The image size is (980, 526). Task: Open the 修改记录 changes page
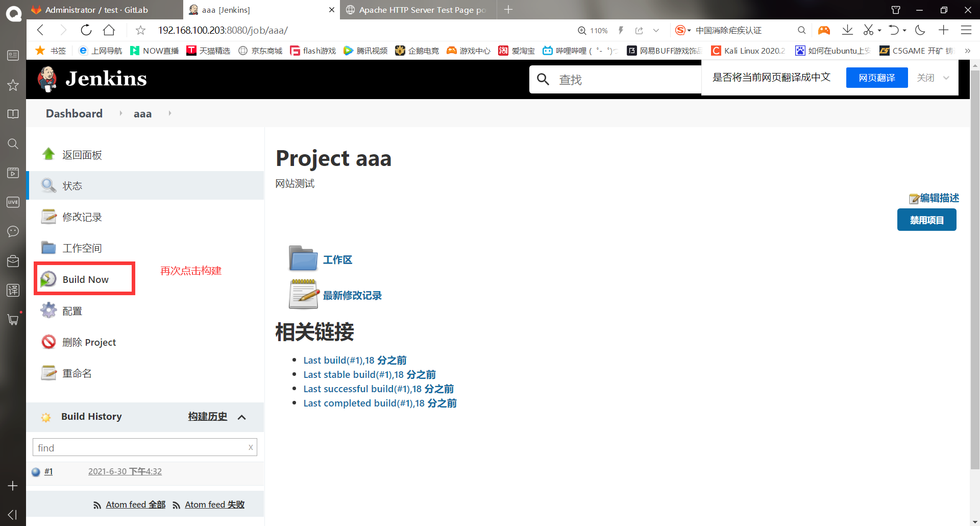[82, 217]
